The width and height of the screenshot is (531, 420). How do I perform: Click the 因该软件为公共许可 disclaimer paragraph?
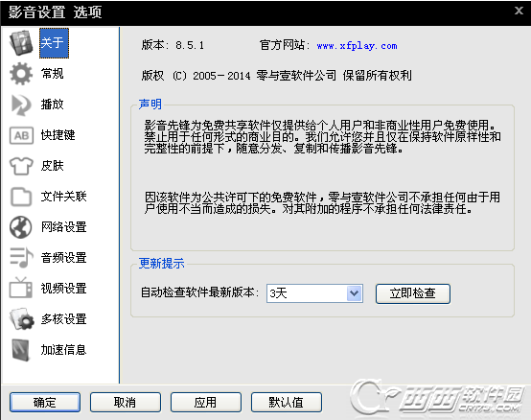pos(322,203)
